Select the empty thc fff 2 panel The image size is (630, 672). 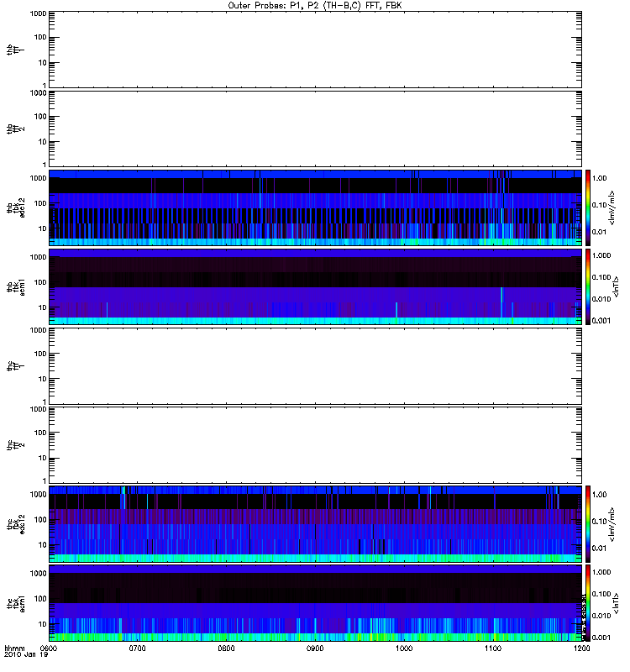pyautogui.click(x=315, y=445)
